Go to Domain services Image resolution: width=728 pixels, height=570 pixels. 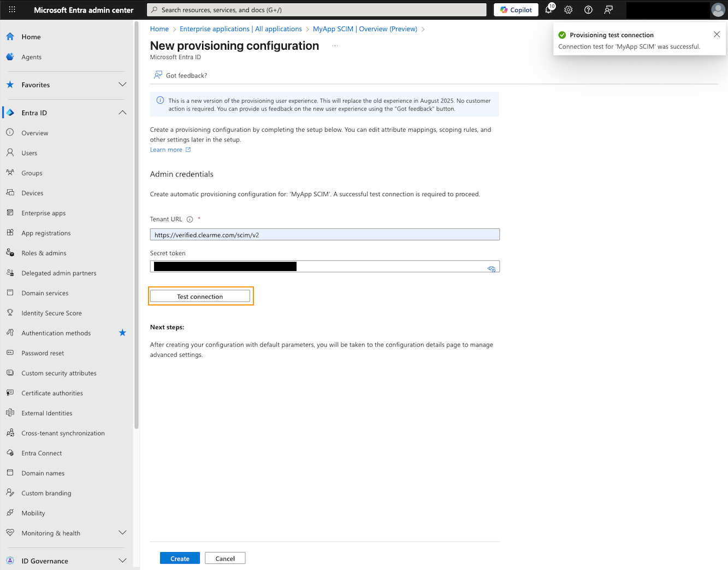coord(45,293)
